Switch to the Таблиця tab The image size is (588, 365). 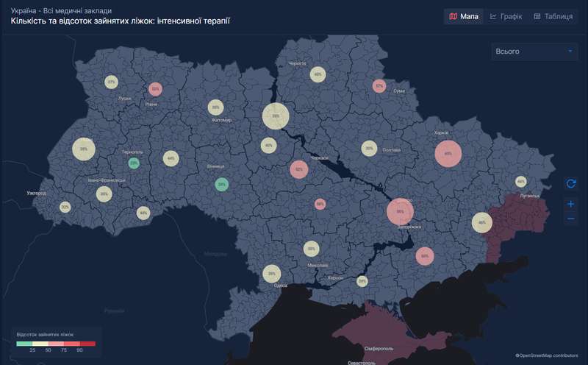click(x=553, y=16)
